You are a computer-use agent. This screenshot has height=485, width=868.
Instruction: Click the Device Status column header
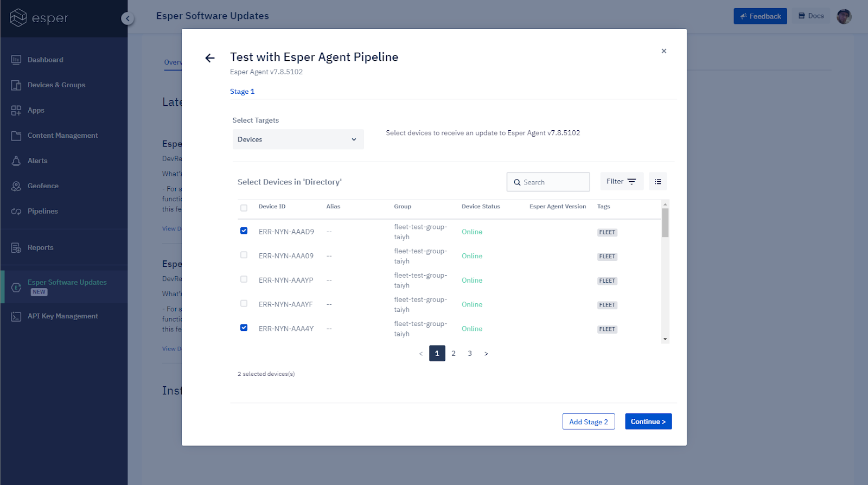[x=481, y=207]
